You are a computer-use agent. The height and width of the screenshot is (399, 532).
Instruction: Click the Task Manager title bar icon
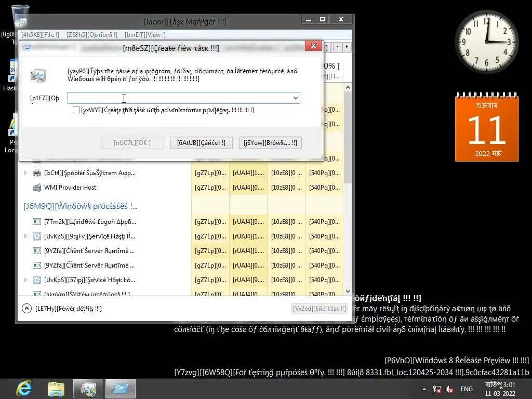[23, 22]
